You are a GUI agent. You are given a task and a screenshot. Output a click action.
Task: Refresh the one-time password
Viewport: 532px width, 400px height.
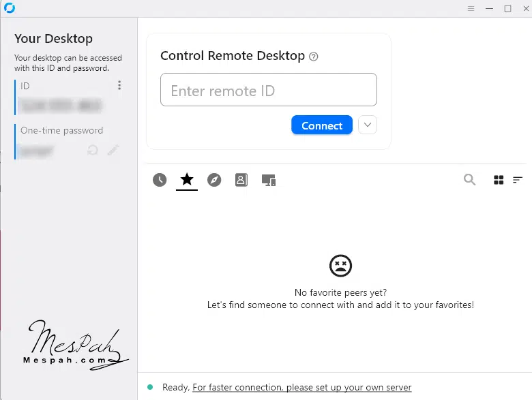click(x=93, y=150)
